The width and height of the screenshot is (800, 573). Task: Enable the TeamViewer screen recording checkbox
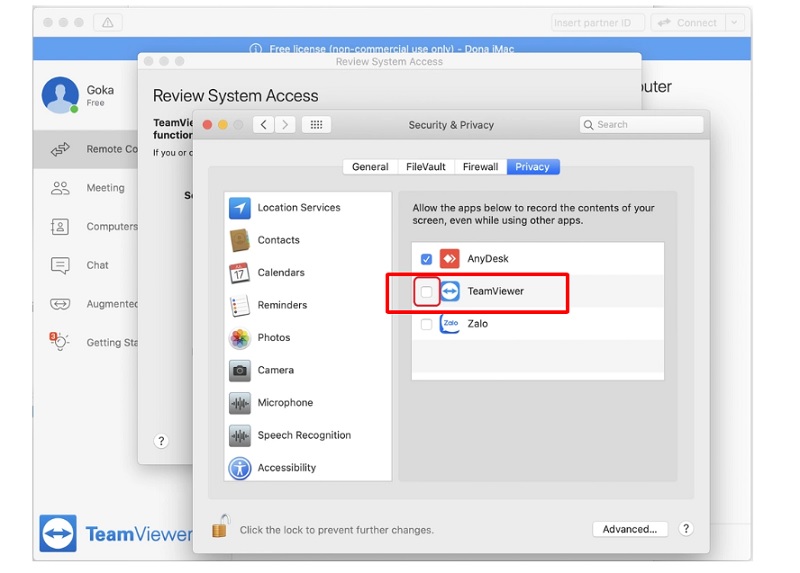point(427,292)
